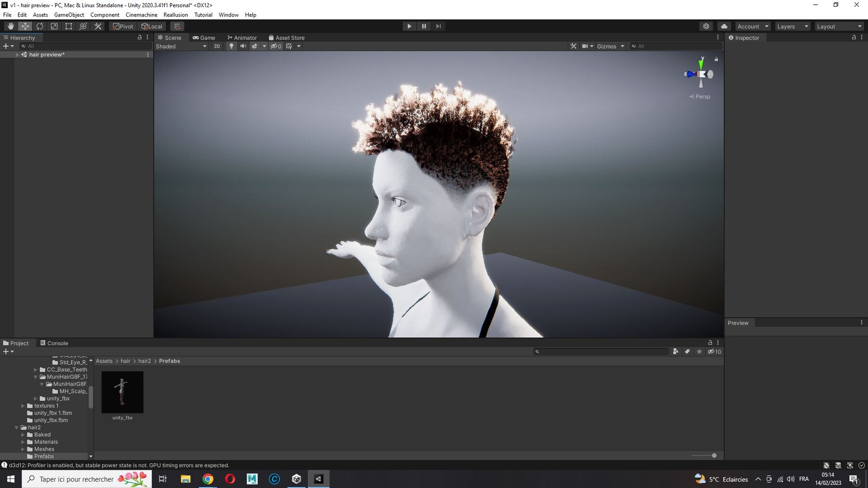Open the Cinemachine menu
Image resolution: width=868 pixels, height=488 pixels.
pos(141,15)
